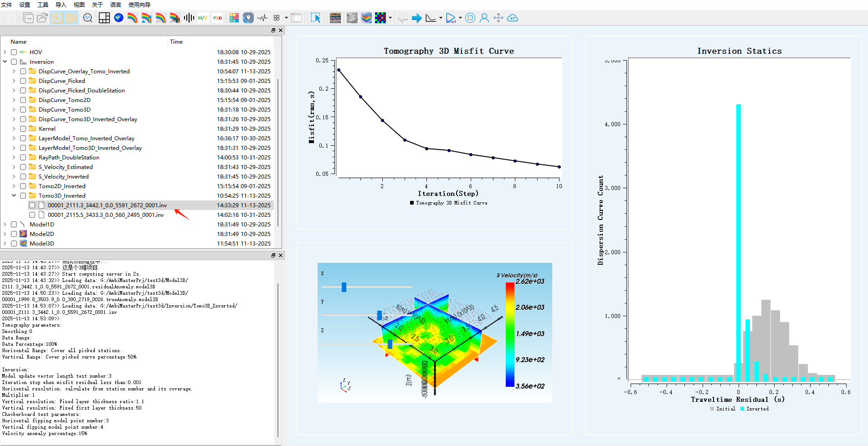The height and width of the screenshot is (446, 868).
Task: Toggle the Model3D checkbox
Action: (x=14, y=244)
